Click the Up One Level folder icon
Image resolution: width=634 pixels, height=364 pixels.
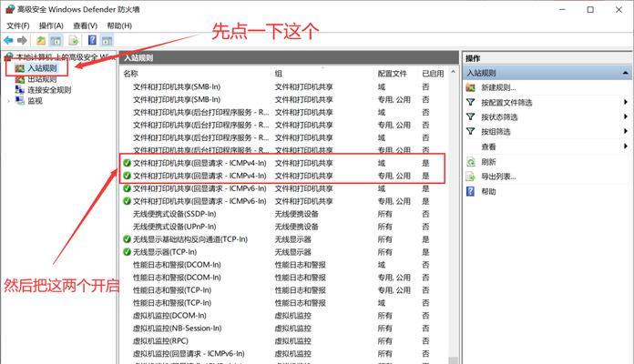point(41,40)
